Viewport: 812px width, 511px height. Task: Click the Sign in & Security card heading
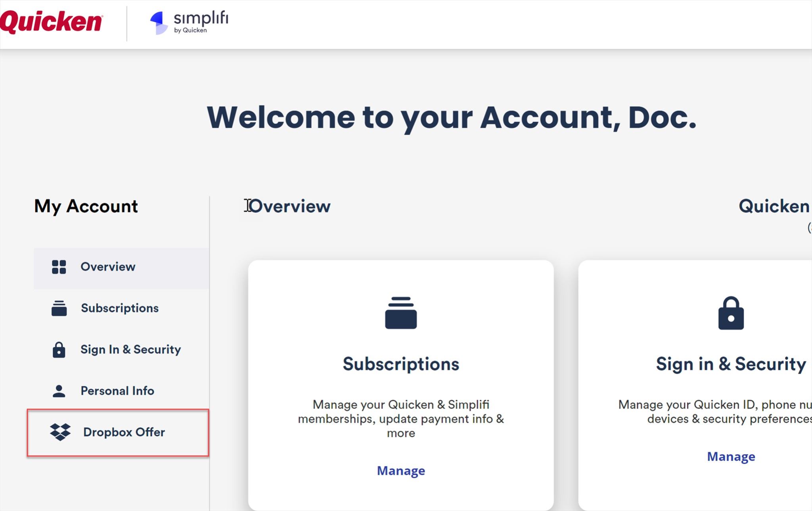click(x=731, y=364)
